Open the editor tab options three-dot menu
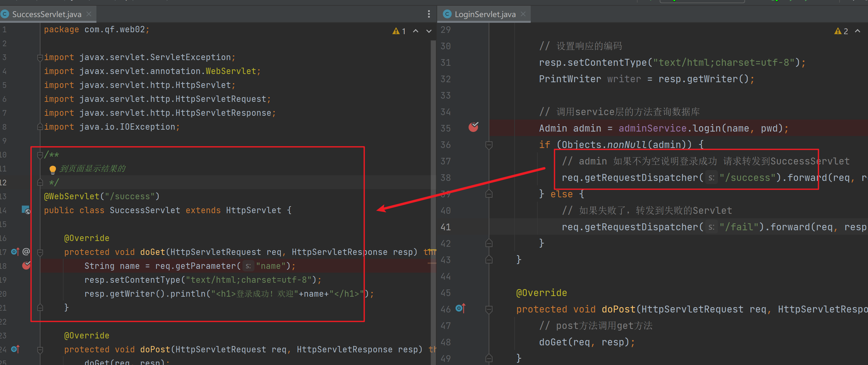 point(429,14)
